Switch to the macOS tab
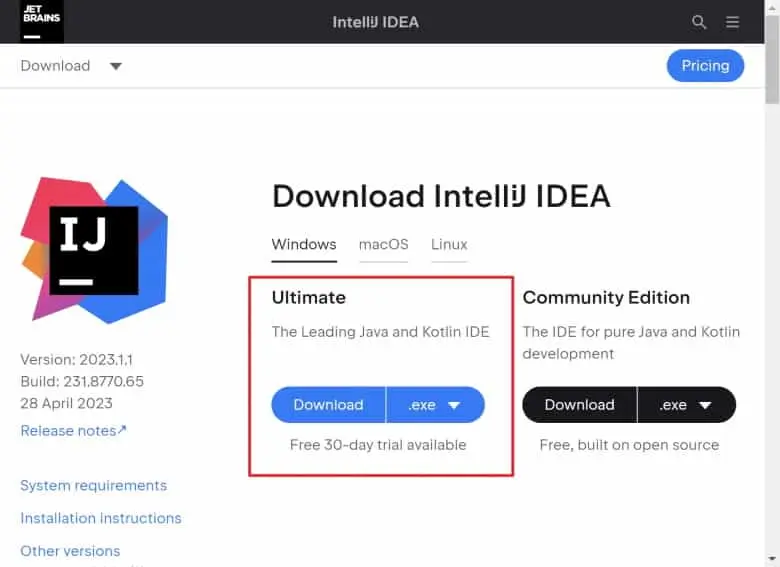Screen dimensions: 780x567 pyautogui.click(x=384, y=244)
